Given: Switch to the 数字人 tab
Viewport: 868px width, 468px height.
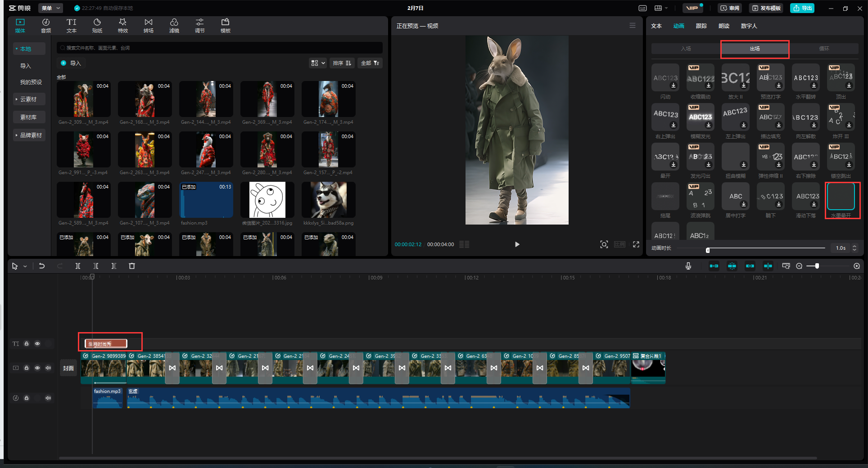Looking at the screenshot, I should point(749,26).
